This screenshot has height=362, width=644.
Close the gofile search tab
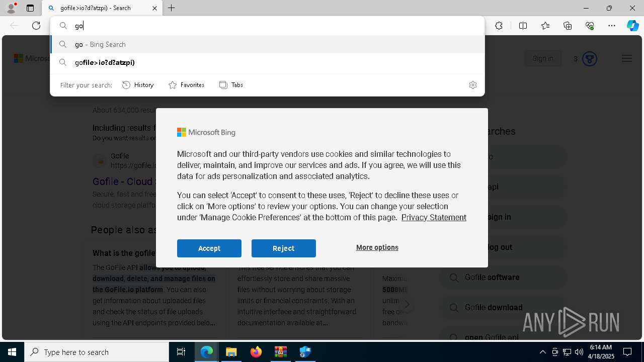pos(154,8)
